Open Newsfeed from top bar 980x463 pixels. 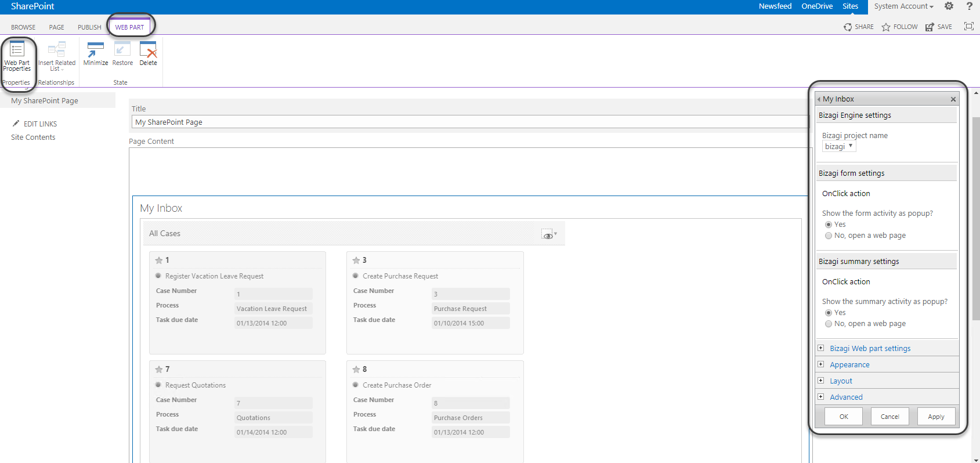coord(775,6)
